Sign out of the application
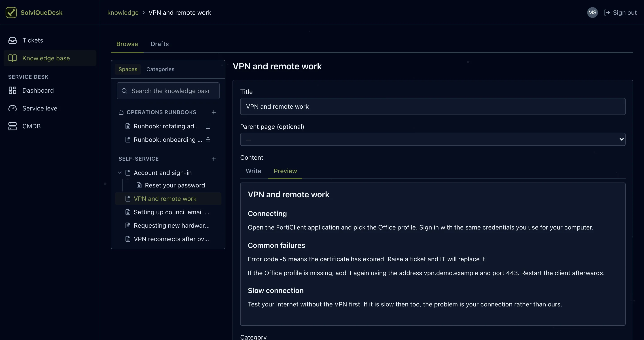Image resolution: width=644 pixels, height=340 pixels. tap(620, 13)
